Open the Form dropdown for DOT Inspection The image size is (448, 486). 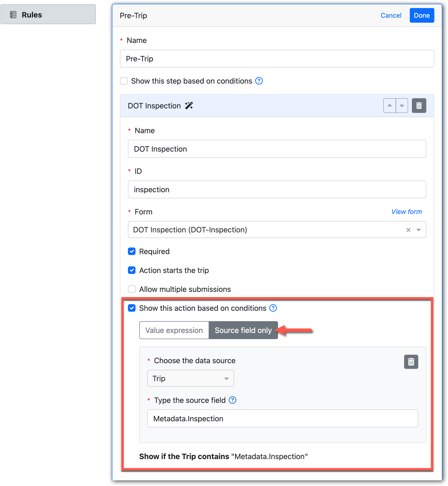418,230
